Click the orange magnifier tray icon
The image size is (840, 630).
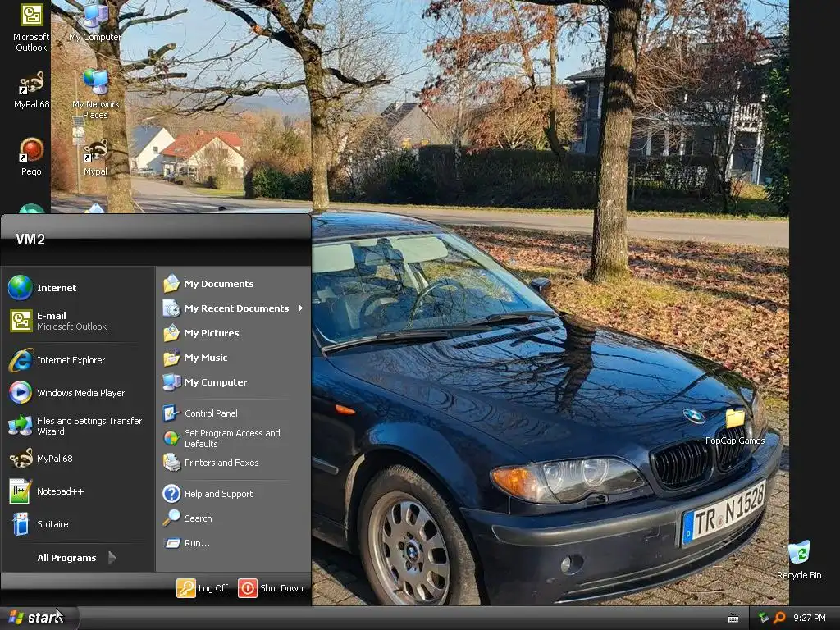(779, 618)
